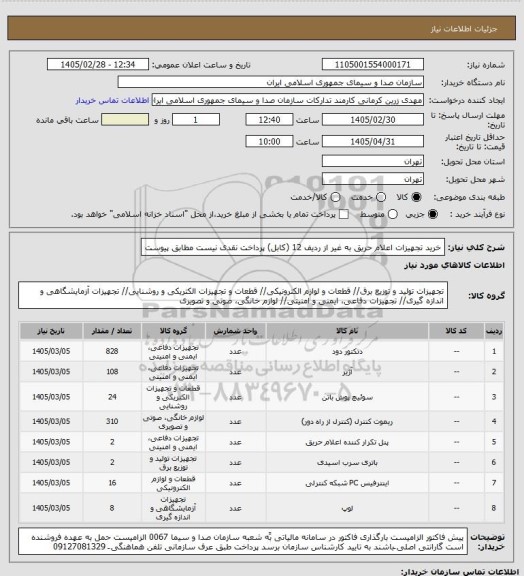
Task: Click the goods group cell in row 6
Action: [173, 462]
